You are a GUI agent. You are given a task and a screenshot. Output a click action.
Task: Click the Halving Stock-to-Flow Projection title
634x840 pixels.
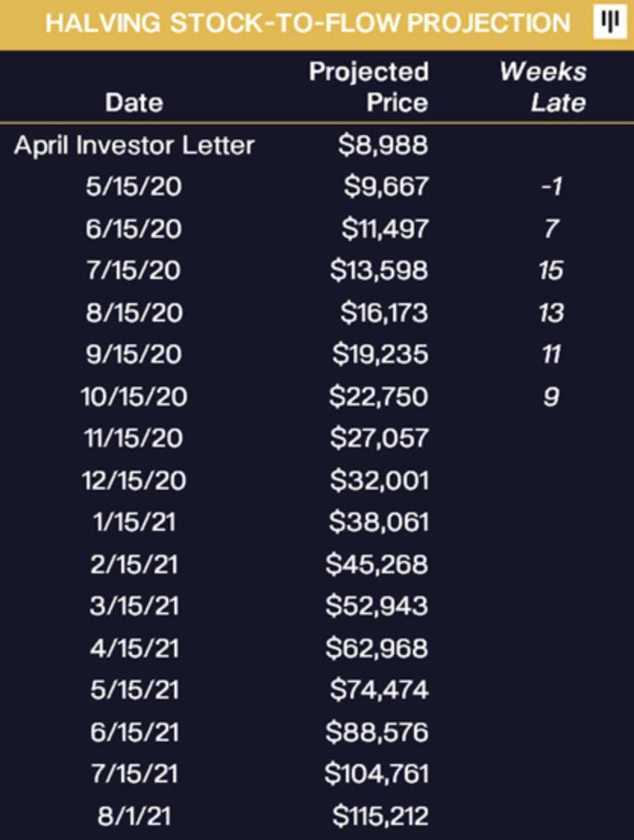pos(307,23)
